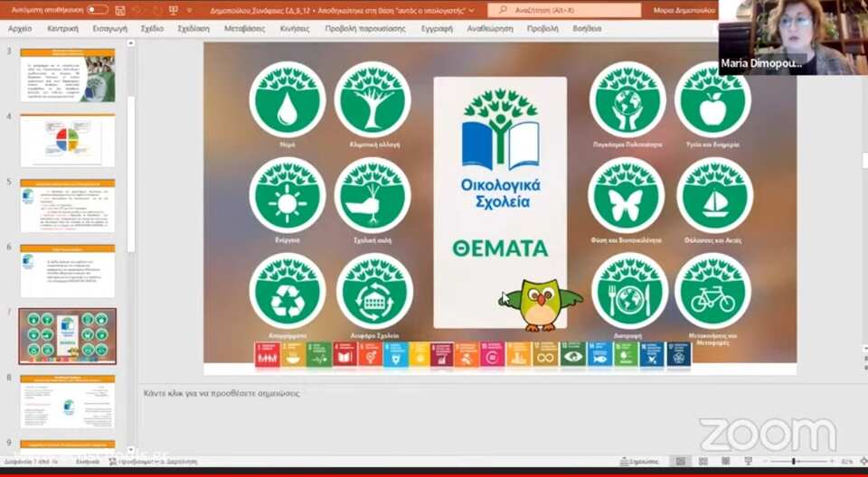Click the slide panel scrollbar thumb
The height and width of the screenshot is (477, 868).
coord(131,174)
